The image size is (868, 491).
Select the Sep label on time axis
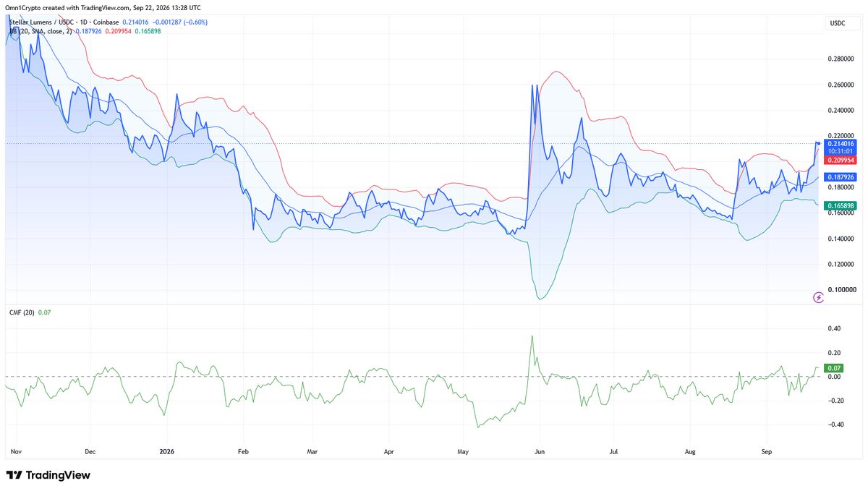767,451
